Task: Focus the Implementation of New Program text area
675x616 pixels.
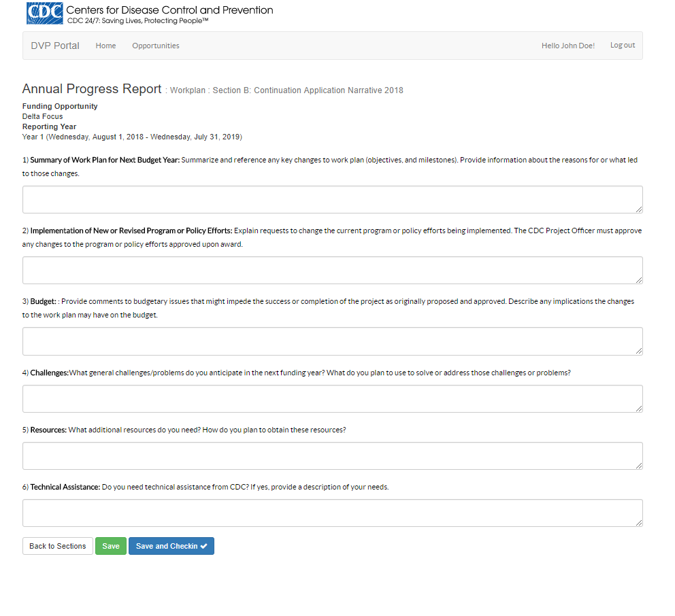Action: (x=332, y=271)
